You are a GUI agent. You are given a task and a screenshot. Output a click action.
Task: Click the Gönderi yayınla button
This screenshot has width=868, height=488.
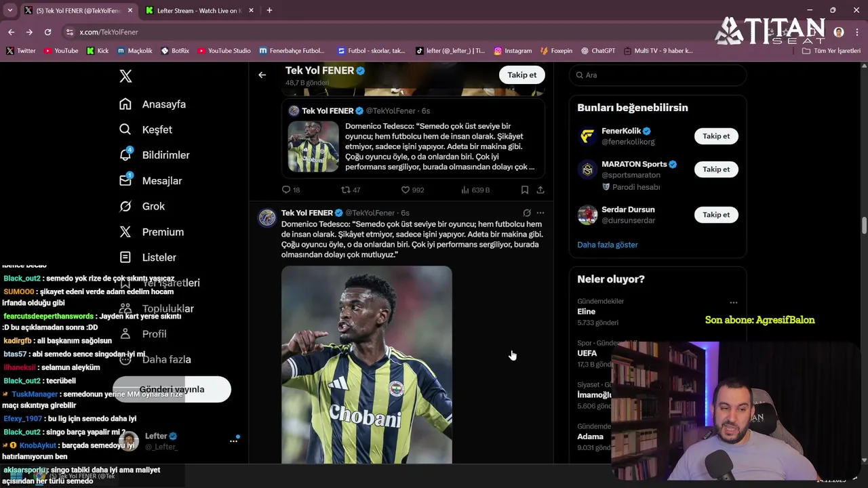(172, 390)
